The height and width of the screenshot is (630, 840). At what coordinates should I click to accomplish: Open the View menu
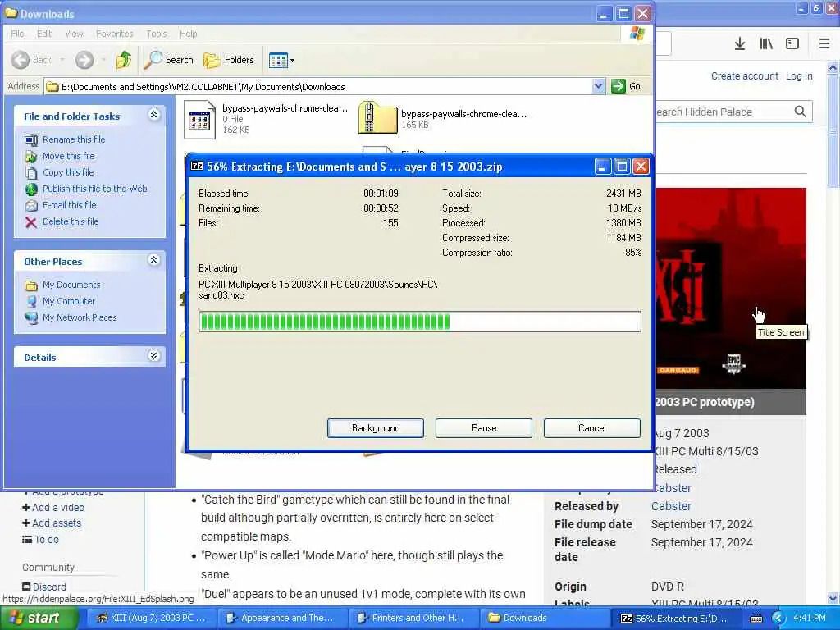[74, 34]
